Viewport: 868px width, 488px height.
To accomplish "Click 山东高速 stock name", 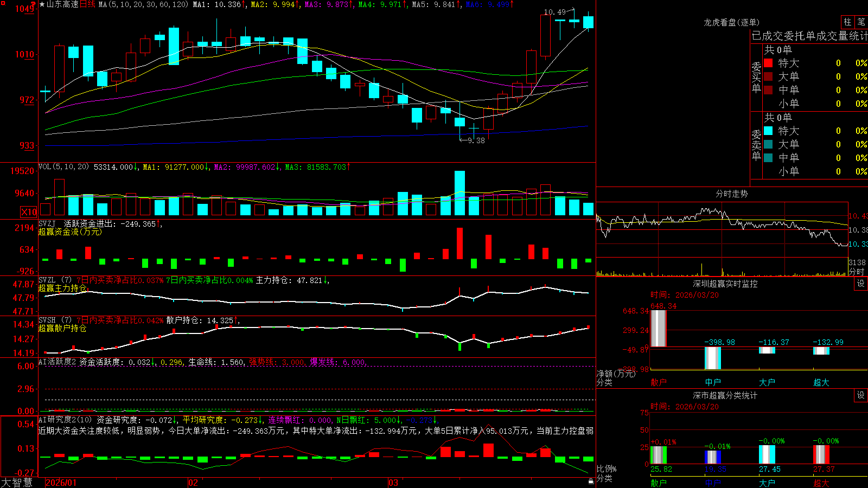I will click(62, 4).
